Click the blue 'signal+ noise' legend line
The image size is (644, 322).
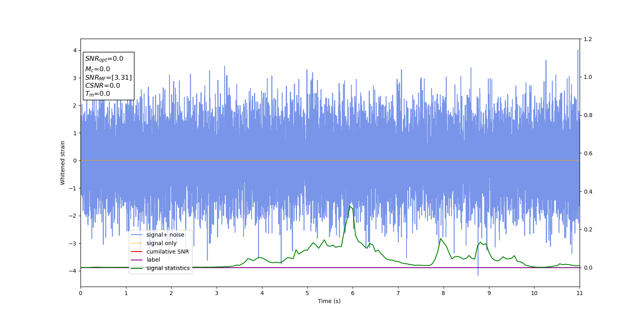point(137,235)
